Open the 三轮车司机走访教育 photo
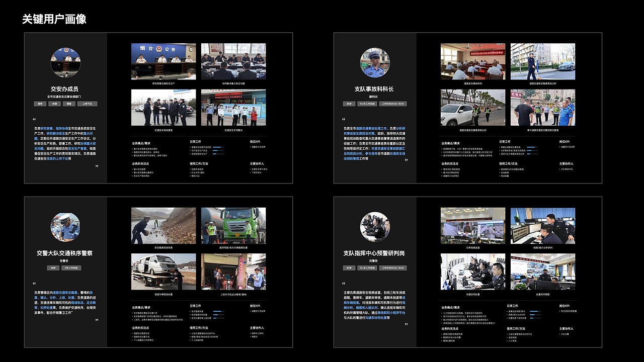The width and height of the screenshot is (644, 362). (x=233, y=271)
